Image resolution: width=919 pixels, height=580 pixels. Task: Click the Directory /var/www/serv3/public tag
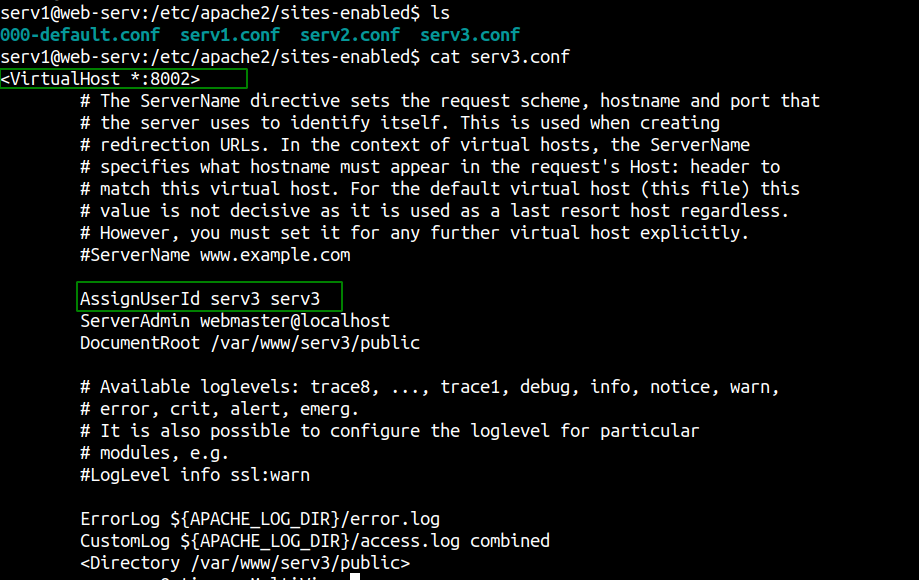pyautogui.click(x=245, y=563)
